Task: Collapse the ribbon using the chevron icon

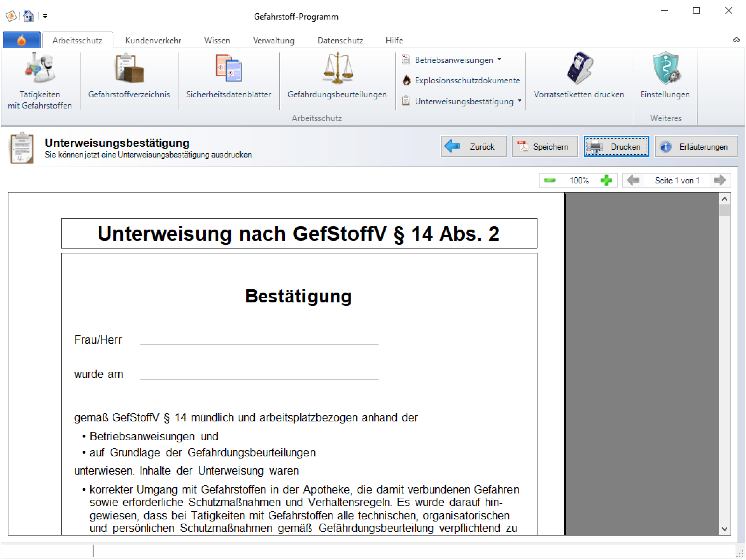Action: (737, 40)
